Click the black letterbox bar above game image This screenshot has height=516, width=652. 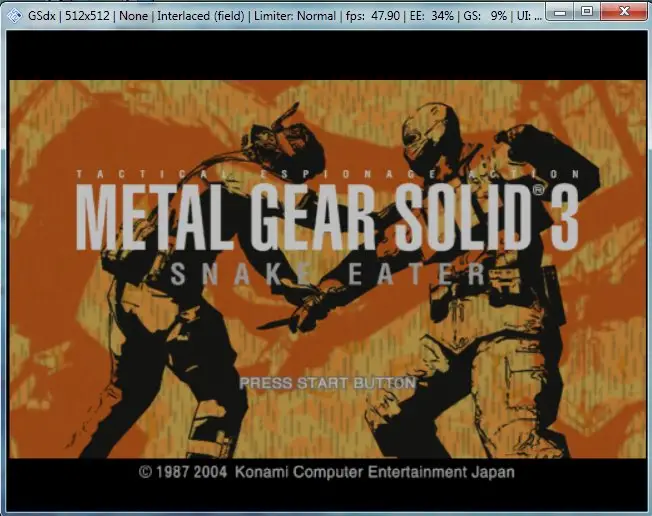pos(325,53)
